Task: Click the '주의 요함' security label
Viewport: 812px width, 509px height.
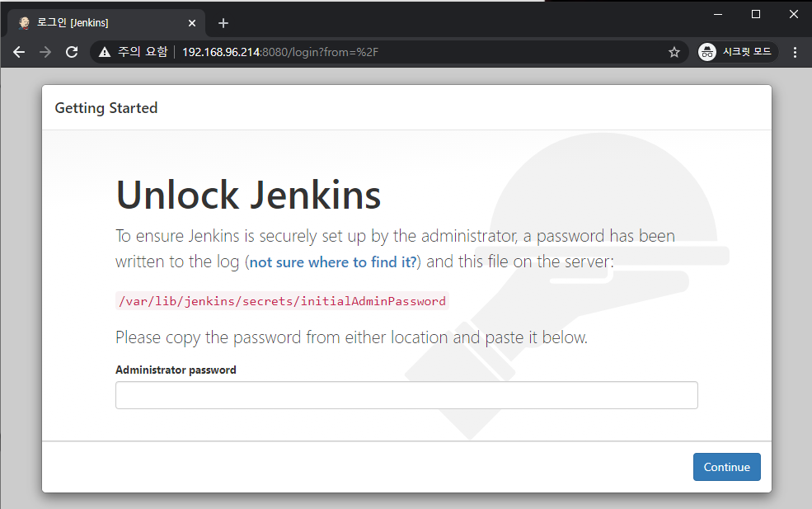Action: 143,52
